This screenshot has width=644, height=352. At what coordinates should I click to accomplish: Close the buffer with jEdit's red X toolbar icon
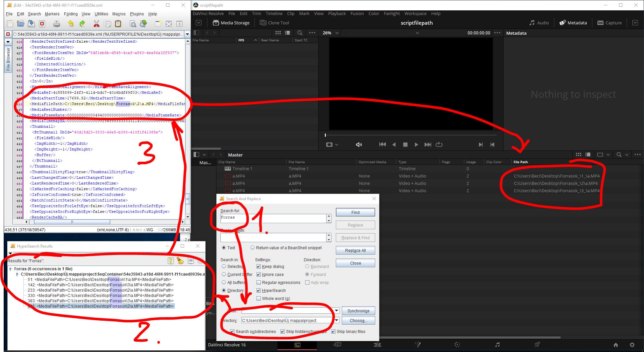coord(42,24)
